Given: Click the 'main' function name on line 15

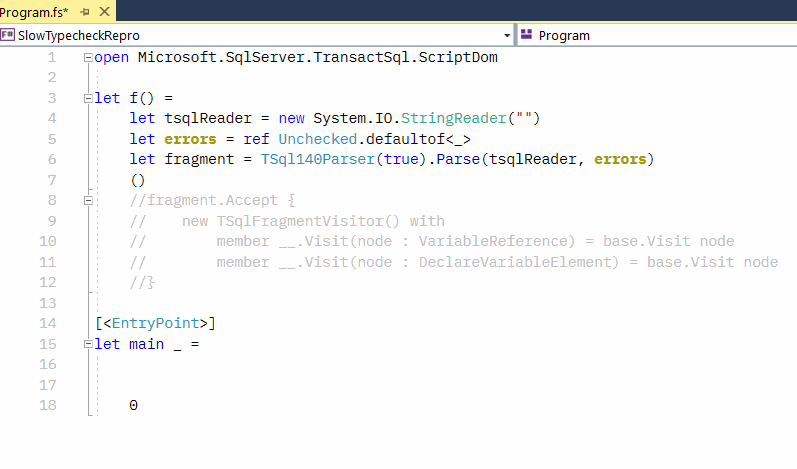Looking at the screenshot, I should tap(146, 345).
